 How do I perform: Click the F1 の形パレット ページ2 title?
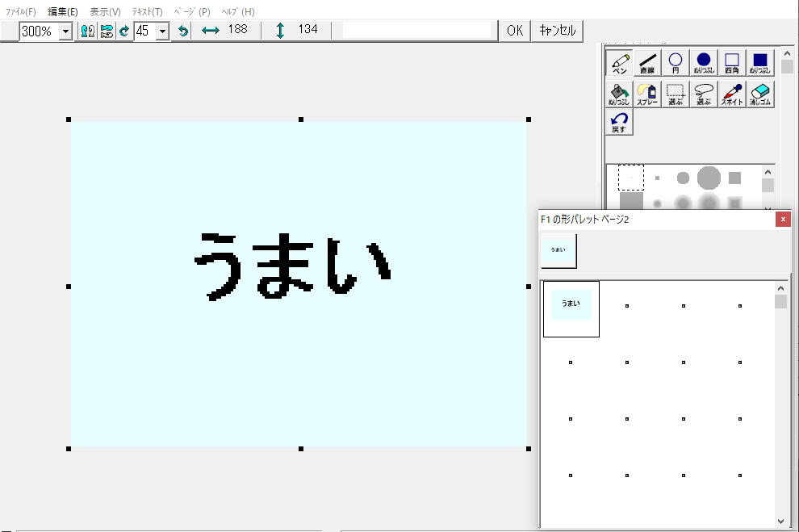coord(584,219)
